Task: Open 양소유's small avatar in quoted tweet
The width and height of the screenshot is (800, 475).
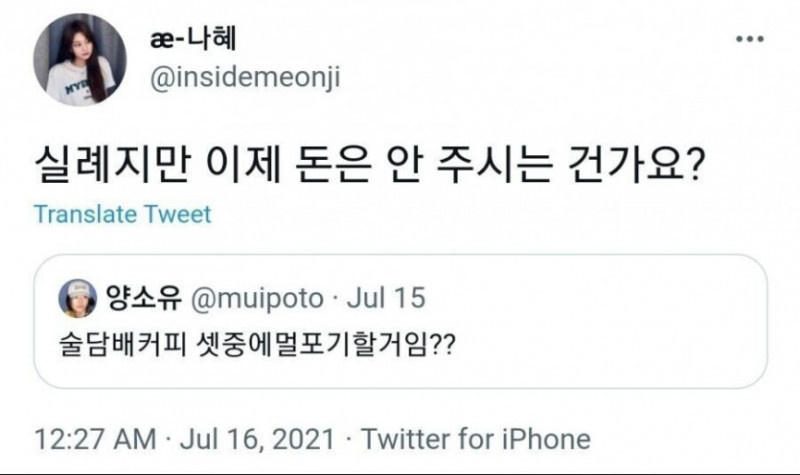Action: 77,297
